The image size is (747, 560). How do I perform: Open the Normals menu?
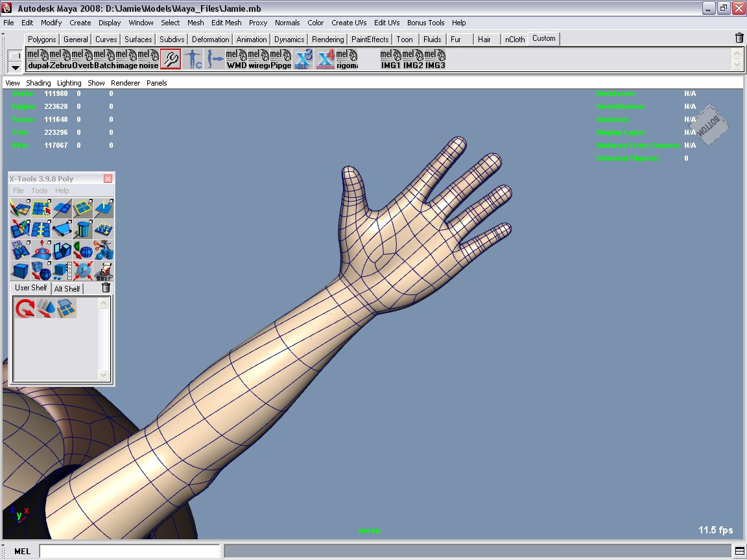click(287, 23)
